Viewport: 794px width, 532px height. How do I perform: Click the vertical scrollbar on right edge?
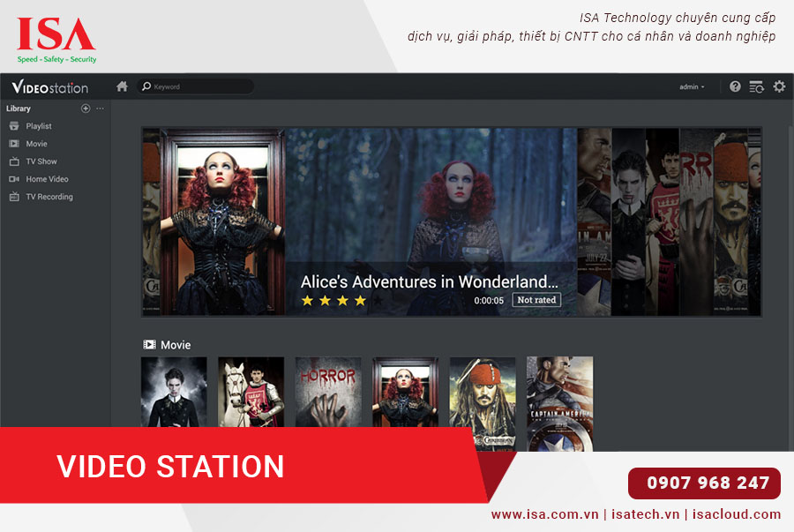click(x=791, y=273)
